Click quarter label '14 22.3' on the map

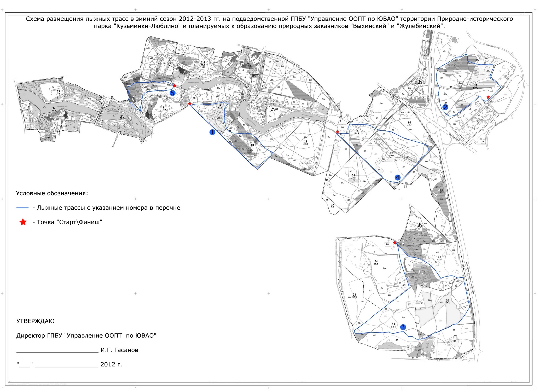click(x=409, y=123)
